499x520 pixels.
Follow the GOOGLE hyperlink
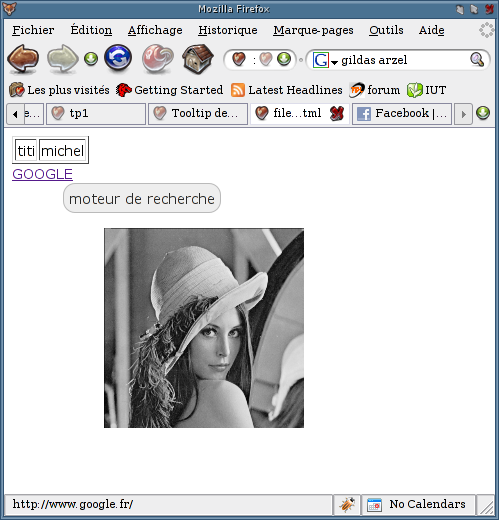42,174
